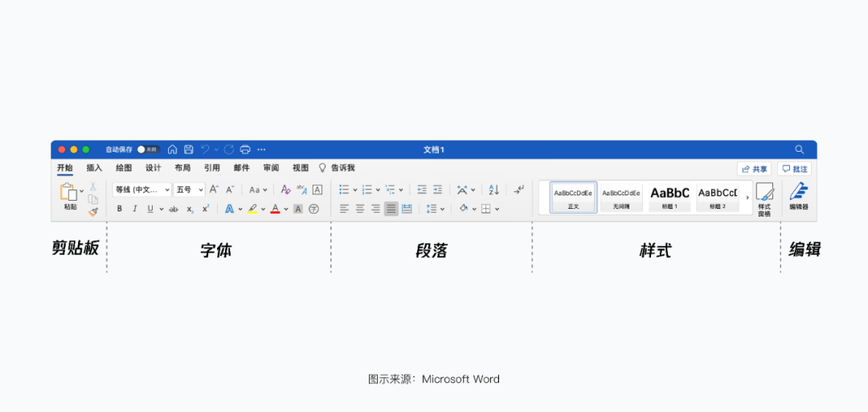
Task: Switch to the 插入 tab
Action: (95, 168)
